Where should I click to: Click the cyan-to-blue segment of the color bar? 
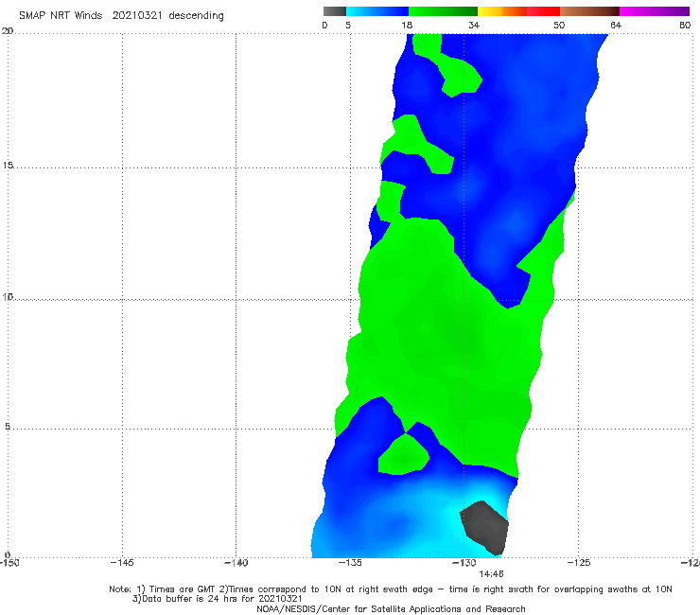[377, 11]
